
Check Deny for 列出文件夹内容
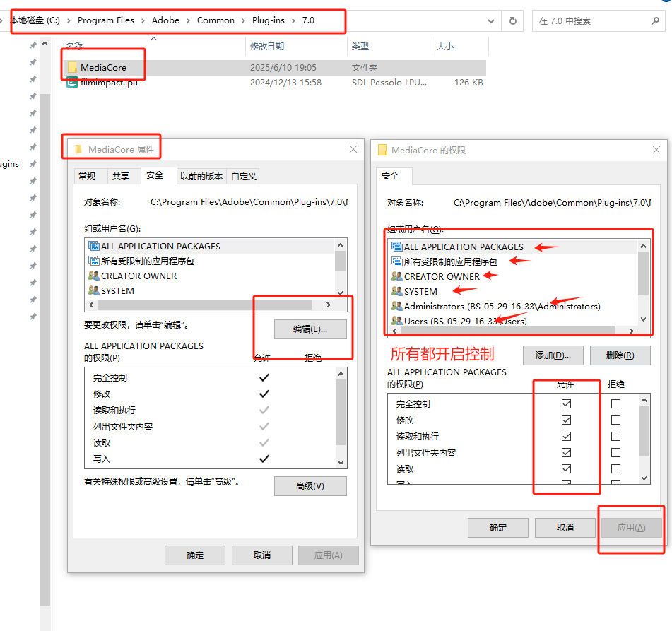(x=616, y=453)
